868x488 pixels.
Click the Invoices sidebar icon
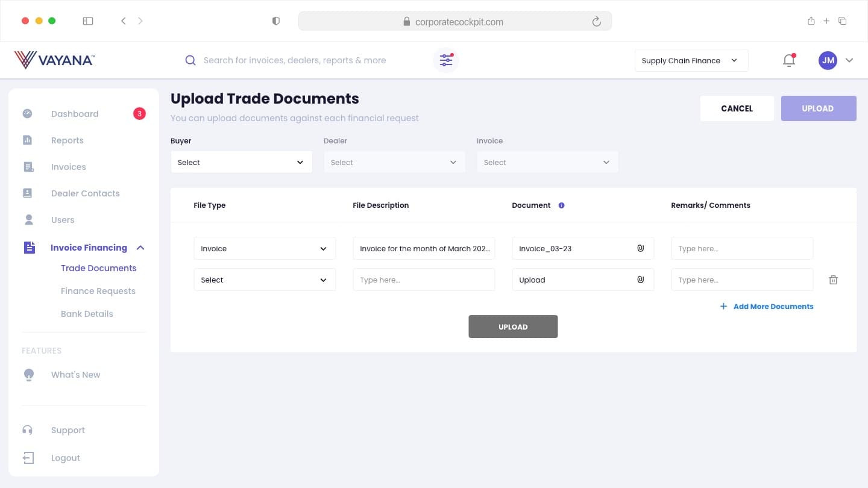click(28, 167)
